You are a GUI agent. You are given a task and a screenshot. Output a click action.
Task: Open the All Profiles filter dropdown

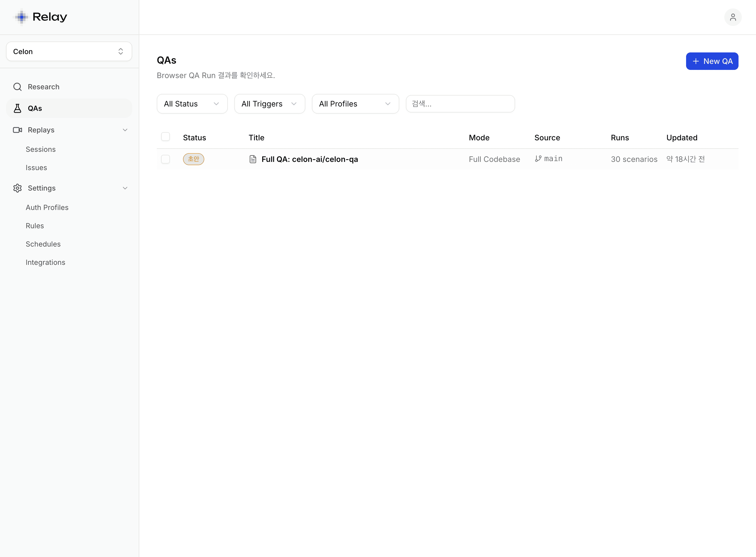(x=355, y=104)
